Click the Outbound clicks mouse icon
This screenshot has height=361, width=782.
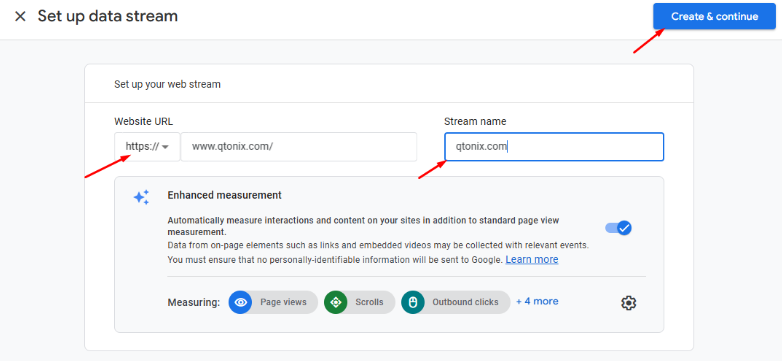pyautogui.click(x=412, y=302)
